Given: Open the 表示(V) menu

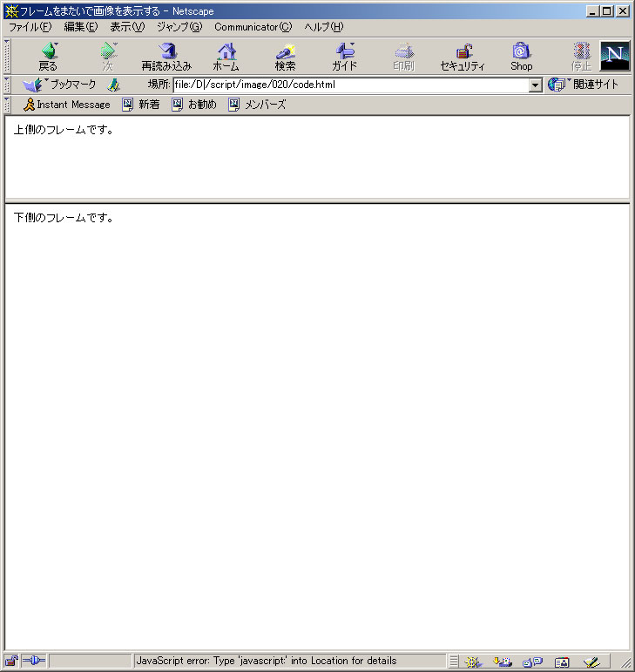Looking at the screenshot, I should [127, 27].
